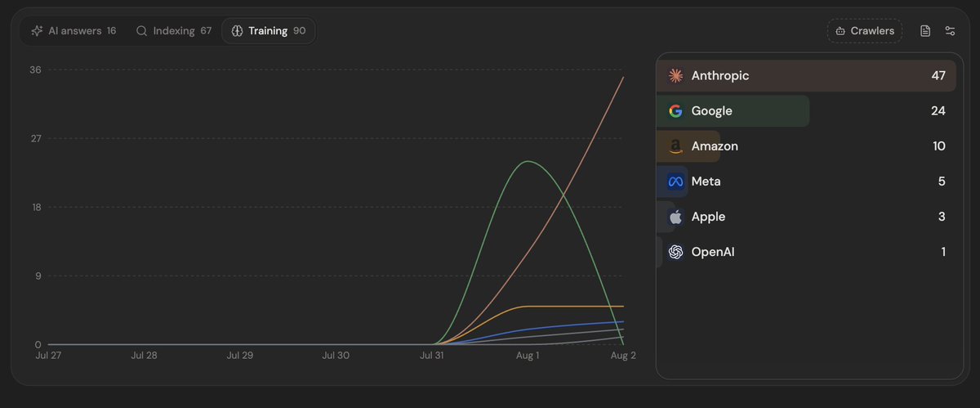Screen dimensions: 980x408
Task: Click the Training count 90
Action: (300, 31)
